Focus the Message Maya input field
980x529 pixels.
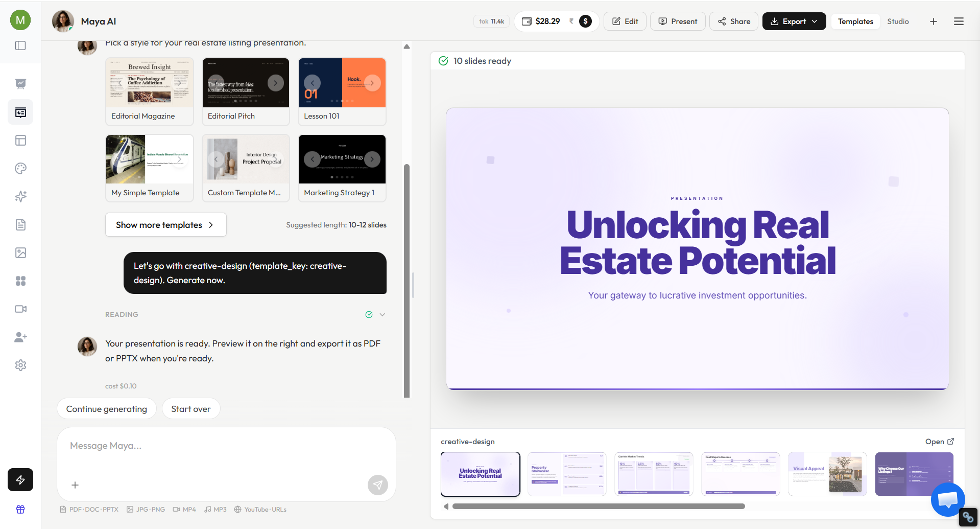click(226, 446)
